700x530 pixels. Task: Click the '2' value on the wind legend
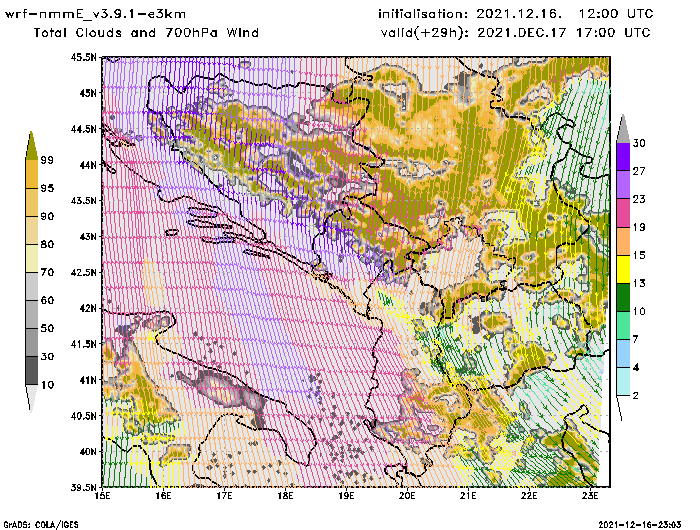636,395
